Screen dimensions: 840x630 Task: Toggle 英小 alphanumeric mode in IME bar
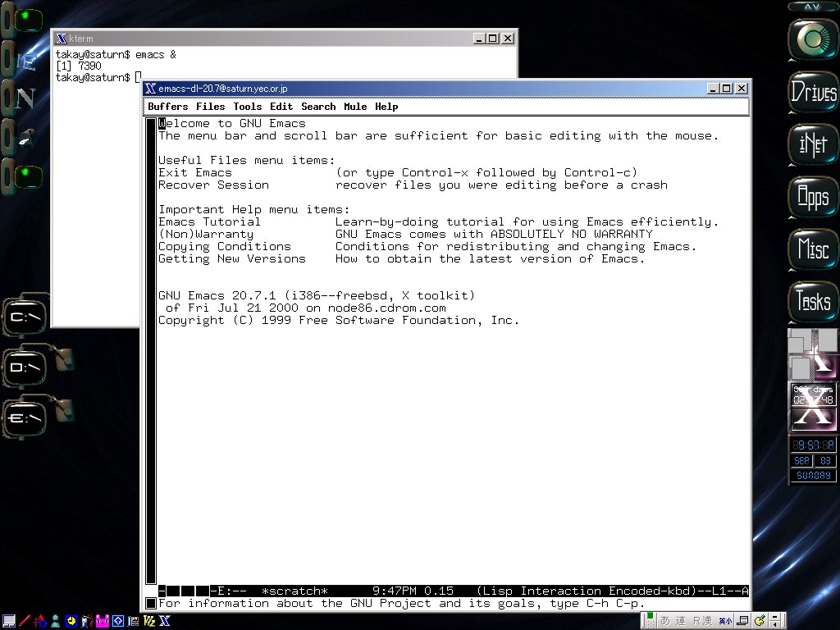coord(725,621)
